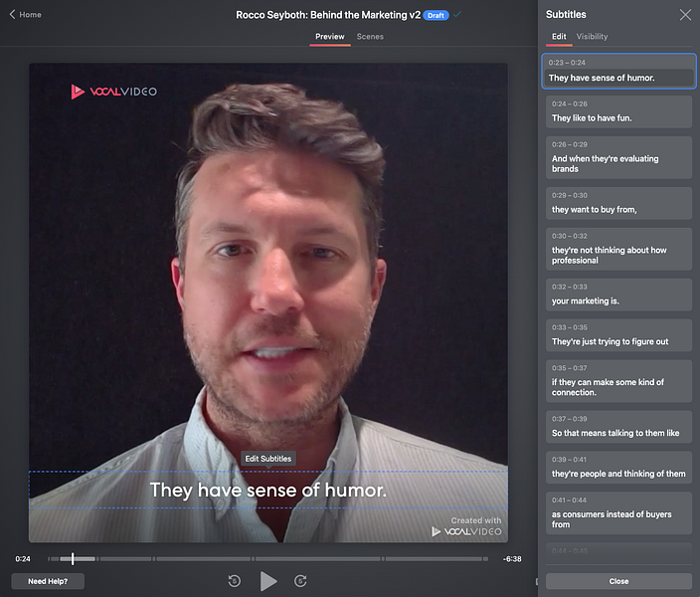Open the Visibility tab in Subtitles
The height and width of the screenshot is (597, 700).
[592, 37]
